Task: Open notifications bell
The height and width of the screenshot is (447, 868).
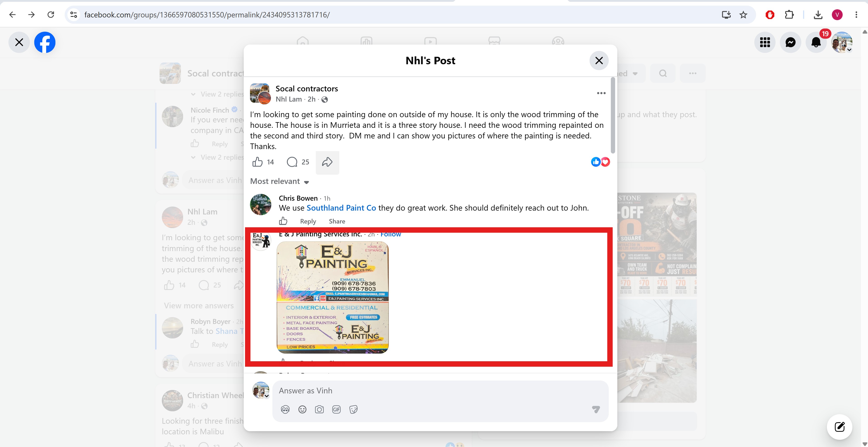Action: tap(816, 42)
